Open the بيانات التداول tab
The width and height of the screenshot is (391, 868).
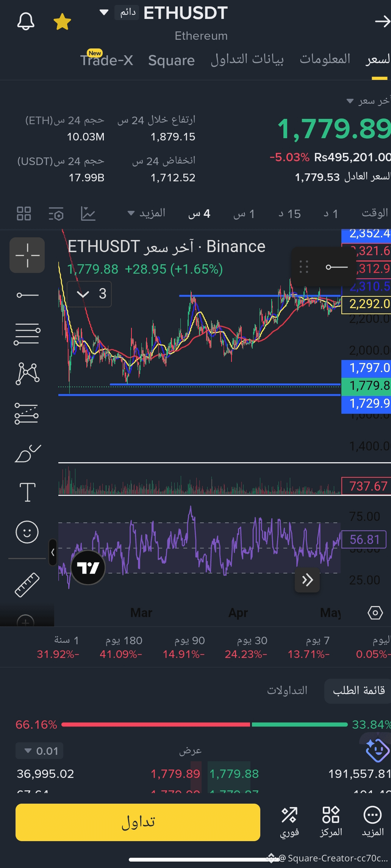pyautogui.click(x=247, y=60)
